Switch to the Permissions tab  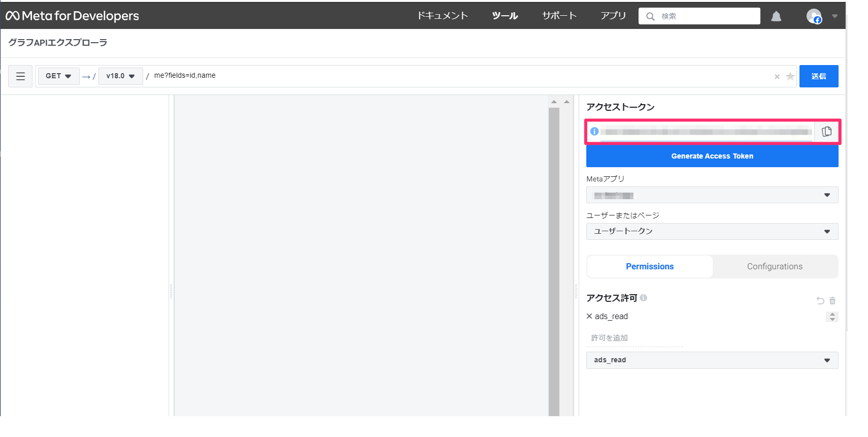650,266
